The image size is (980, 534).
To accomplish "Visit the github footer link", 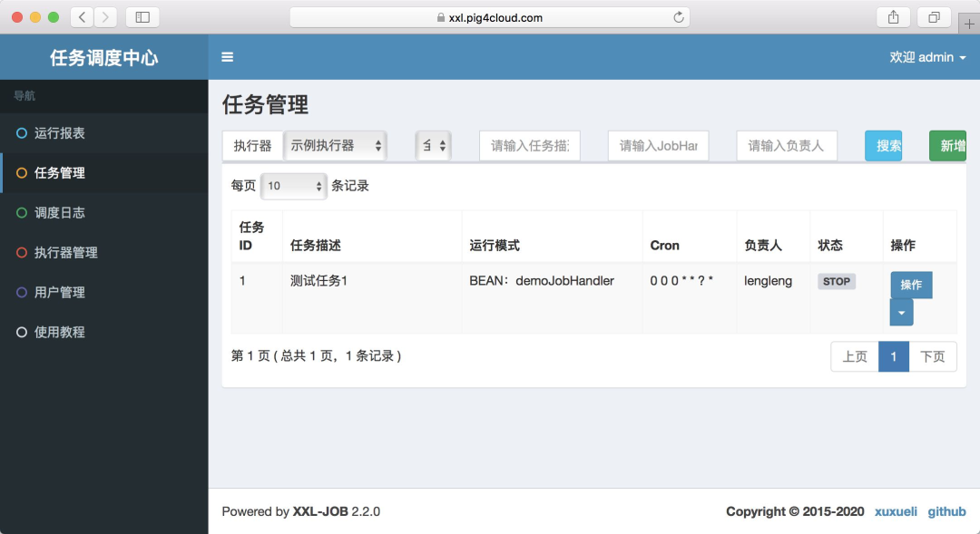I will coord(946,510).
